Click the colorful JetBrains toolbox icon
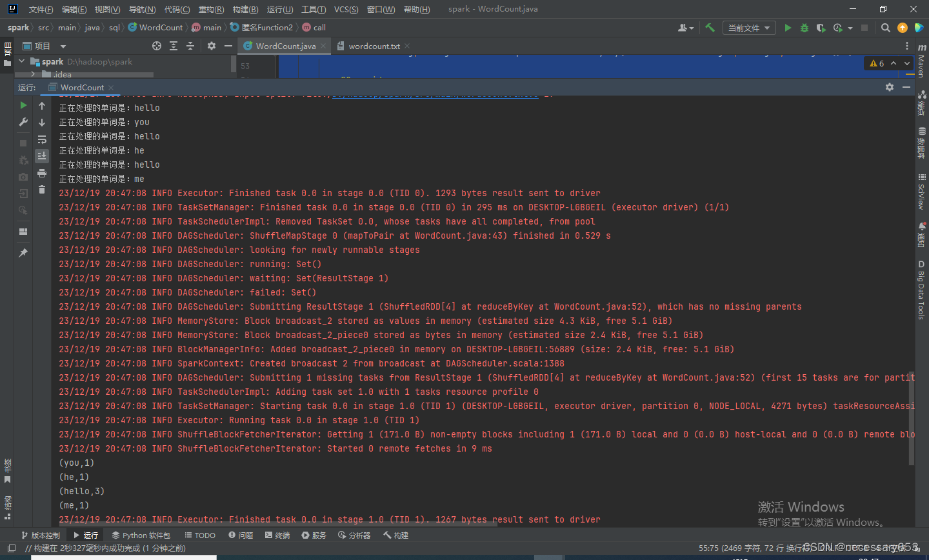The width and height of the screenshot is (929, 560). coord(919,28)
